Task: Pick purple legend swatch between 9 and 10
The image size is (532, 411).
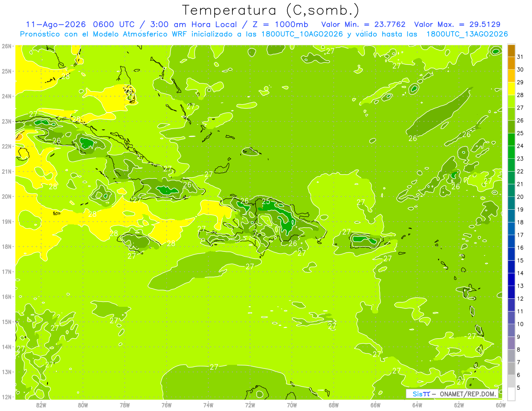Action: click(511, 330)
